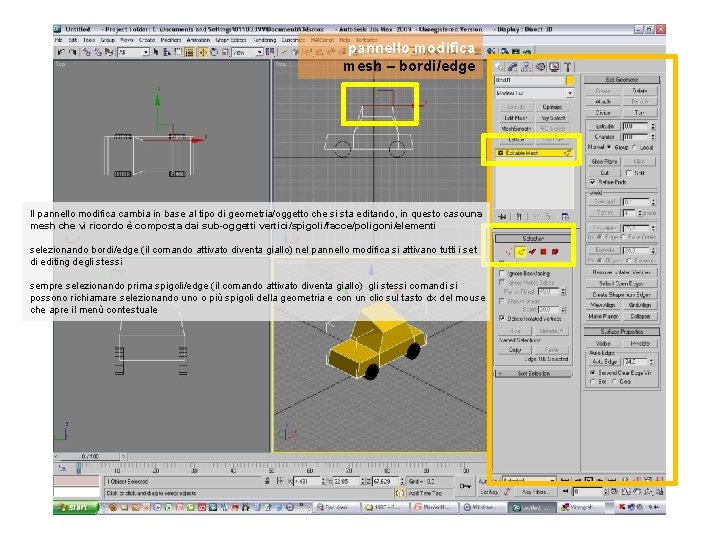This screenshot has width=720, height=540.
Task: Open Reference Coordinate System View dropdown
Action: point(247,52)
